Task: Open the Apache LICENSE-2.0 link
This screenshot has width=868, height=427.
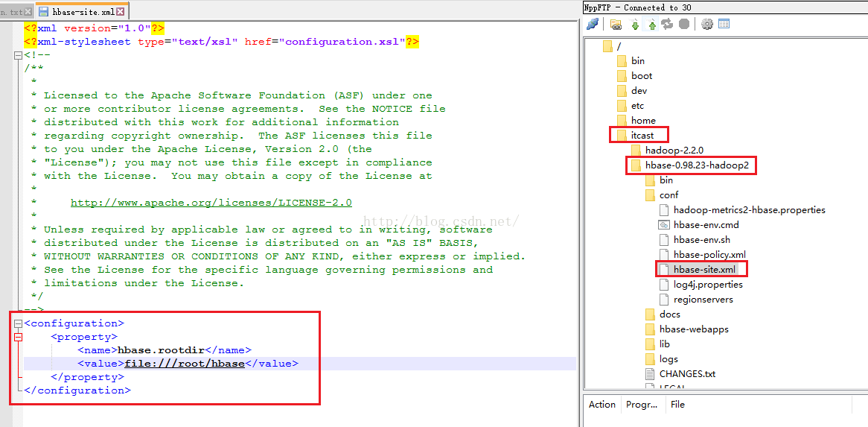Action: pos(211,203)
